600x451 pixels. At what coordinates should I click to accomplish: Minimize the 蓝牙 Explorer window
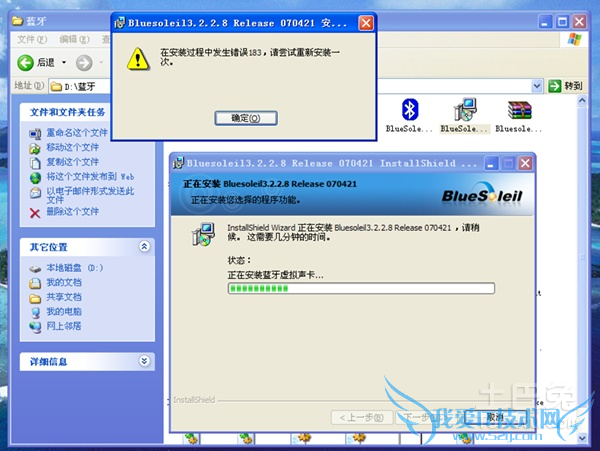click(545, 22)
